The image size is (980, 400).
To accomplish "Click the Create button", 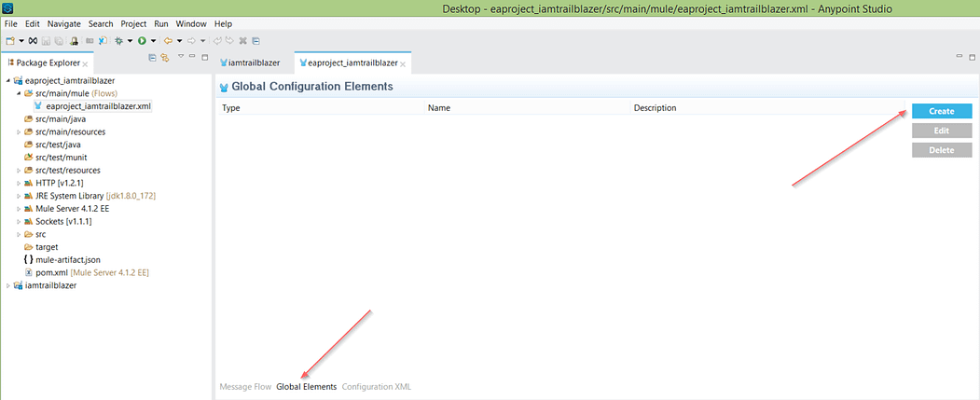I will click(x=941, y=111).
